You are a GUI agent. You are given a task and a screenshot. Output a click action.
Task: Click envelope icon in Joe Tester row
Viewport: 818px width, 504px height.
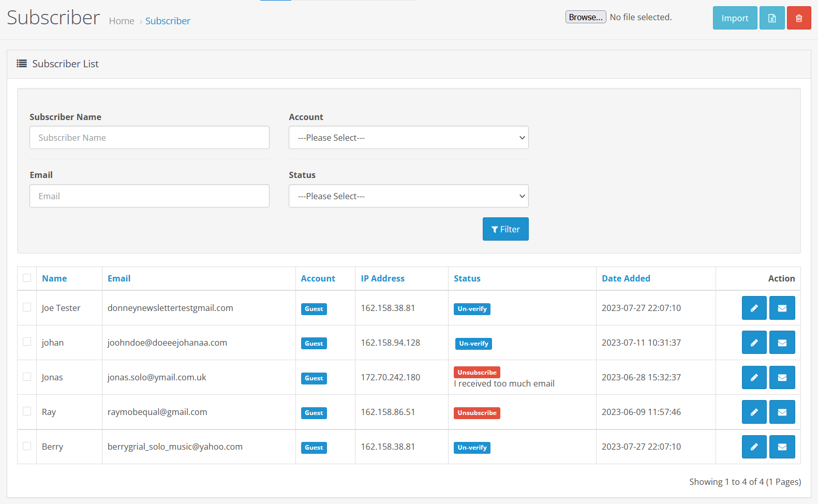(x=782, y=308)
